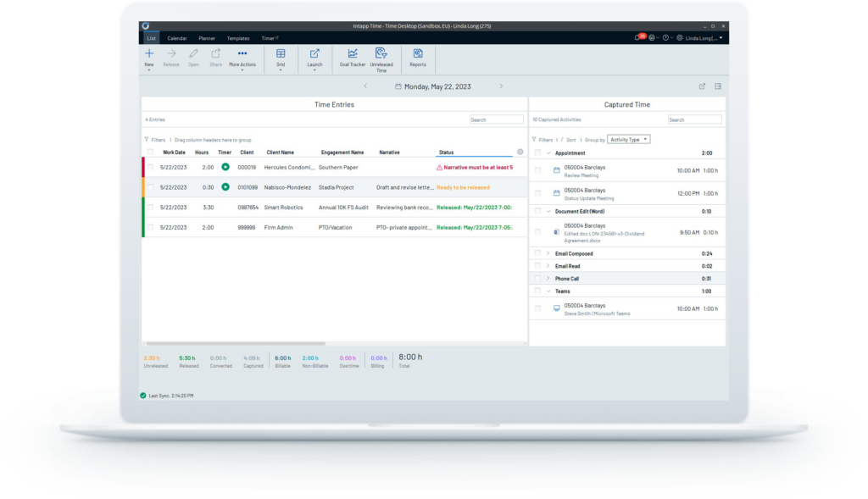Click the calendar icon of Review Meeting activity
The width and height of the screenshot is (868, 499).
(556, 171)
